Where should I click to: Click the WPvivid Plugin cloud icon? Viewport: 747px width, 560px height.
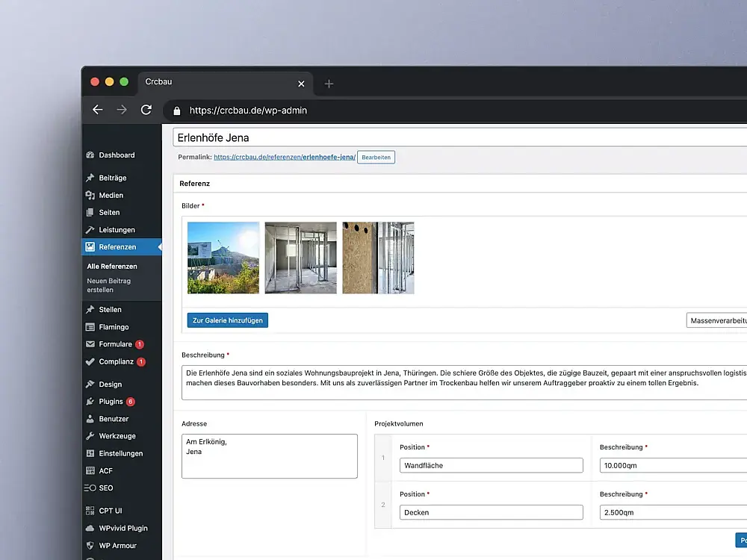90,528
